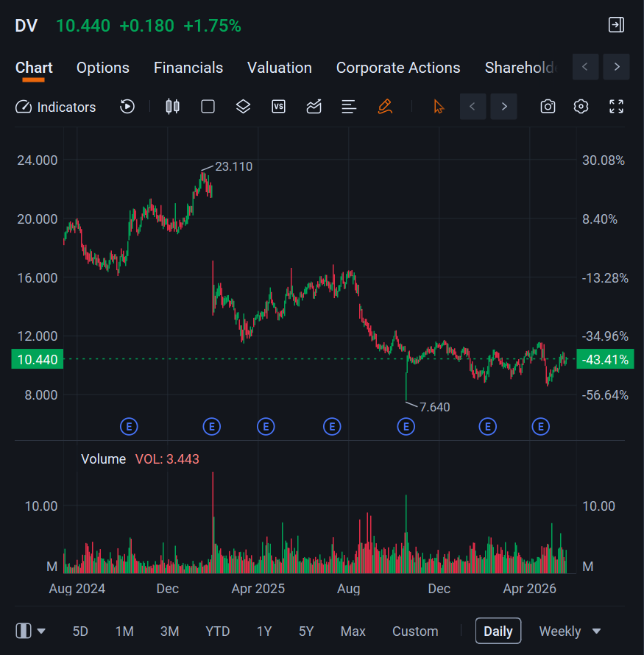Move the tab strip forward with right arrow
This screenshot has height=655, width=644.
tap(617, 67)
